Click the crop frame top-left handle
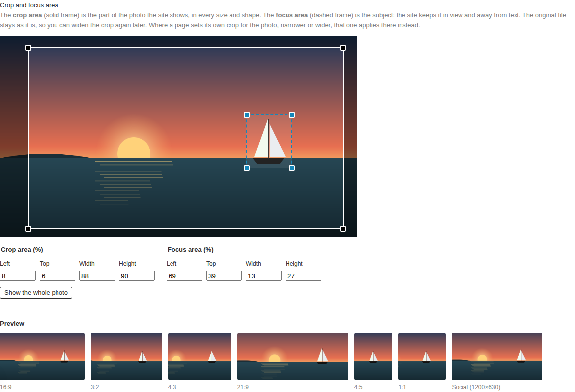This screenshot has height=392, width=575. point(28,48)
